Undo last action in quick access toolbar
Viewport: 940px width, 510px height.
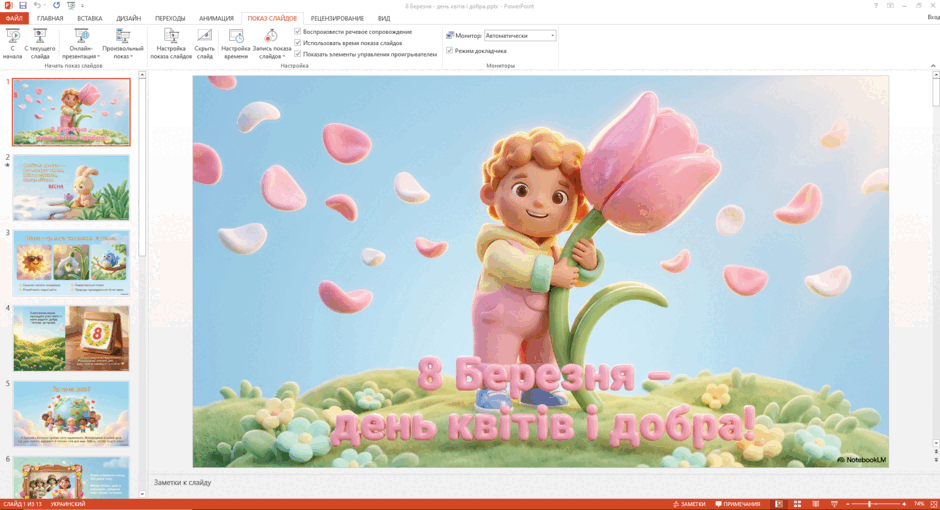(37, 5)
